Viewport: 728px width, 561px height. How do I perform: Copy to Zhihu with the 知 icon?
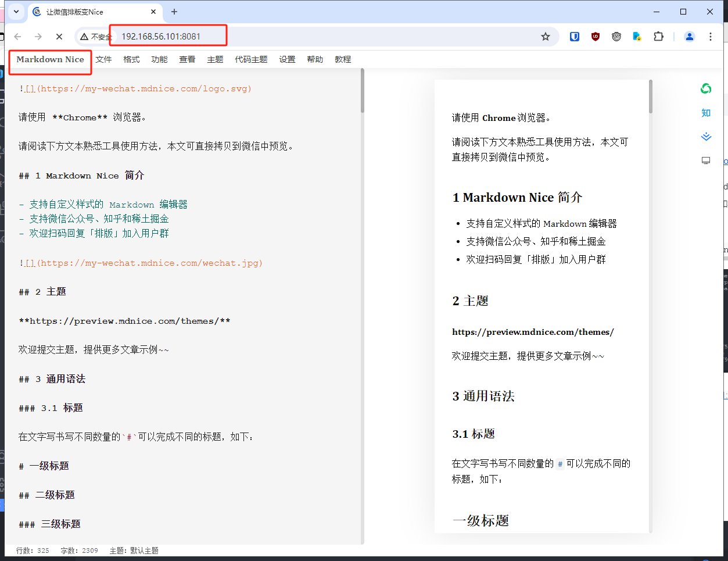coord(706,113)
